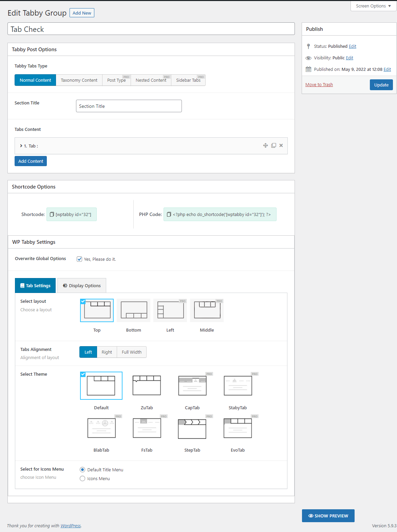Choose the Left layout thumbnail

click(170, 310)
